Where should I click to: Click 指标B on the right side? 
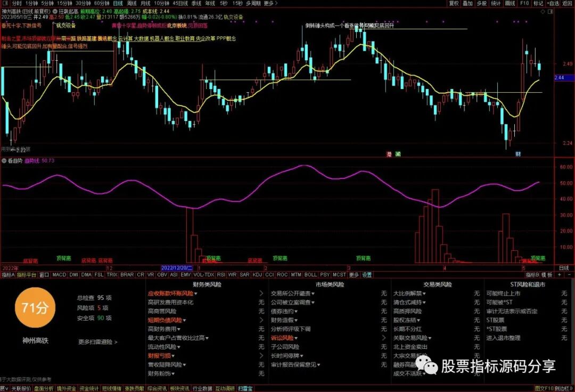pos(532,275)
